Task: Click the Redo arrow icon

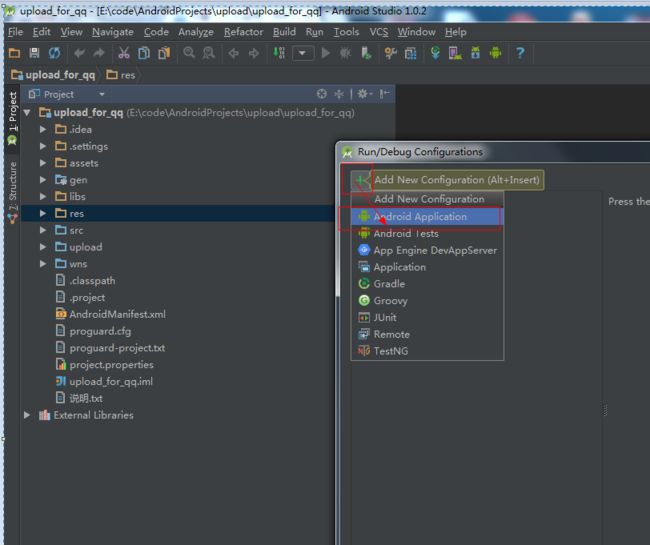Action: click(99, 53)
